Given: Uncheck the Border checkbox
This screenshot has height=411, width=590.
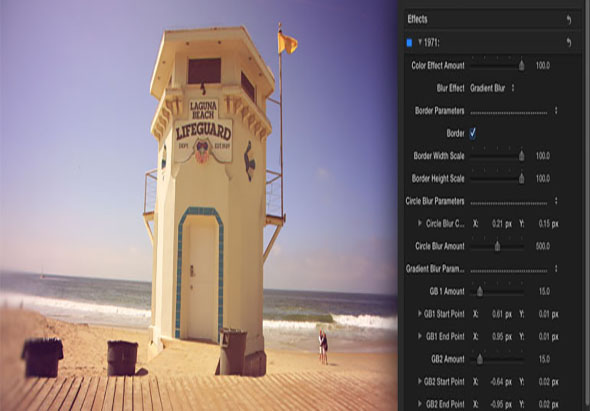Looking at the screenshot, I should (x=473, y=133).
